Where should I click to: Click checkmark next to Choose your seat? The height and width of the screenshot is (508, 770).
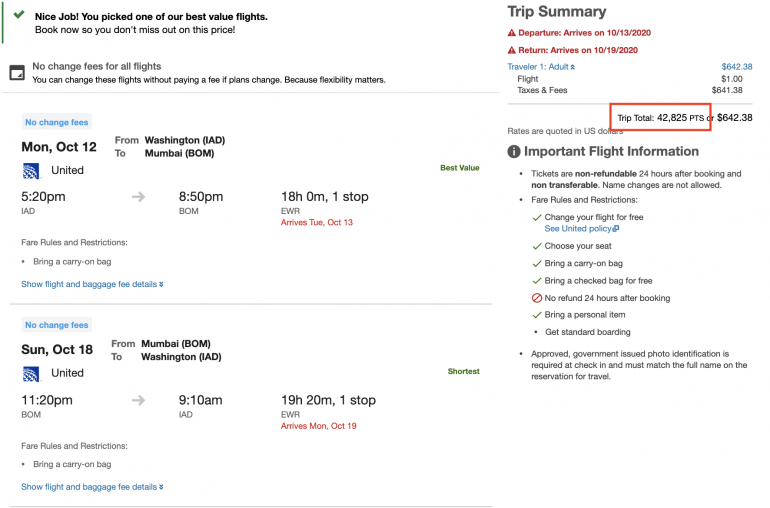(x=536, y=246)
